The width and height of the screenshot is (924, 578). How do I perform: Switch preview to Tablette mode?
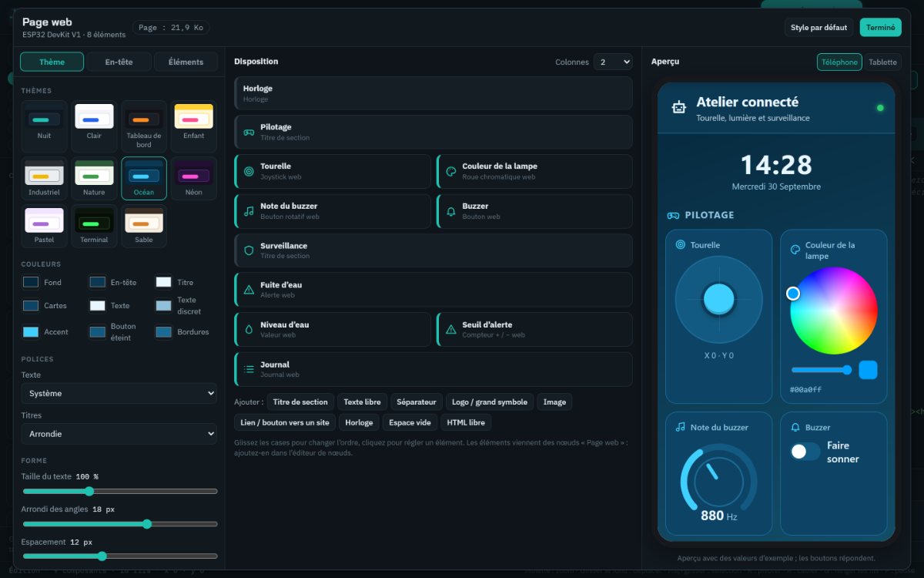882,62
